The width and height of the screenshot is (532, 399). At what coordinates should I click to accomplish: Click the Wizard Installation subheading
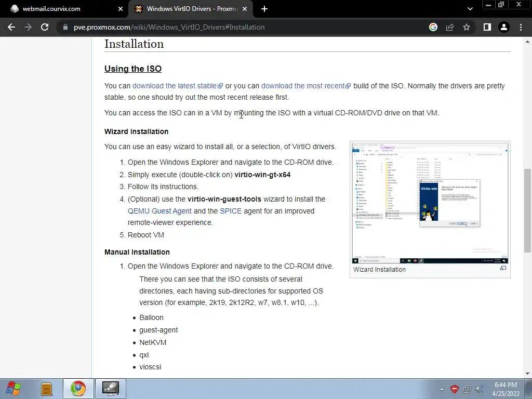click(136, 131)
